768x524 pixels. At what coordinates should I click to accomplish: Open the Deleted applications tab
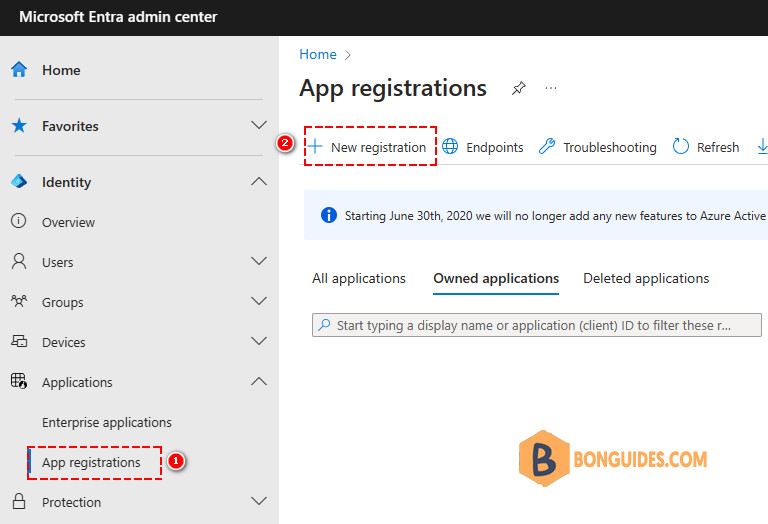click(646, 279)
